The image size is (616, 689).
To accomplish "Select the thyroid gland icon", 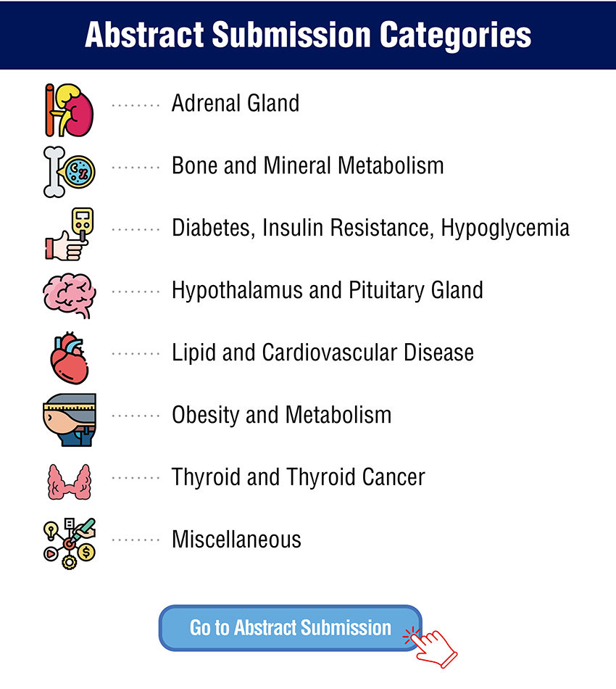I will pos(70,482).
